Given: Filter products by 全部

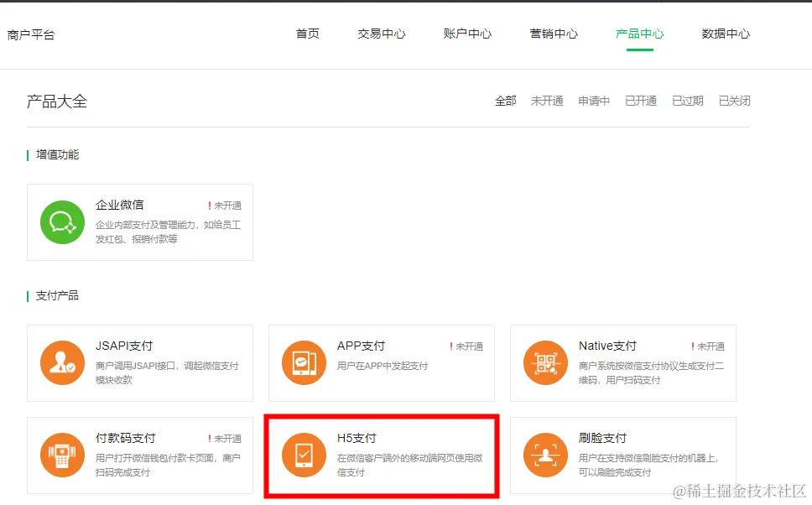Looking at the screenshot, I should click(x=506, y=101).
